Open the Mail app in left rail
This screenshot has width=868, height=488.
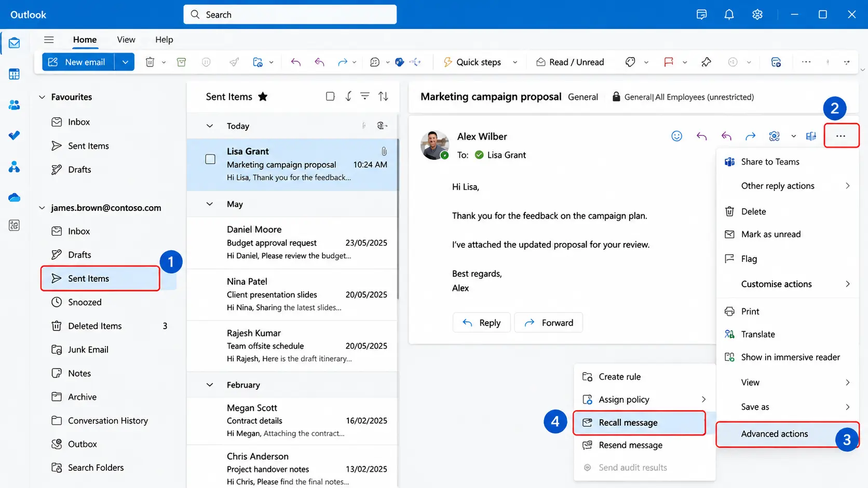14,43
